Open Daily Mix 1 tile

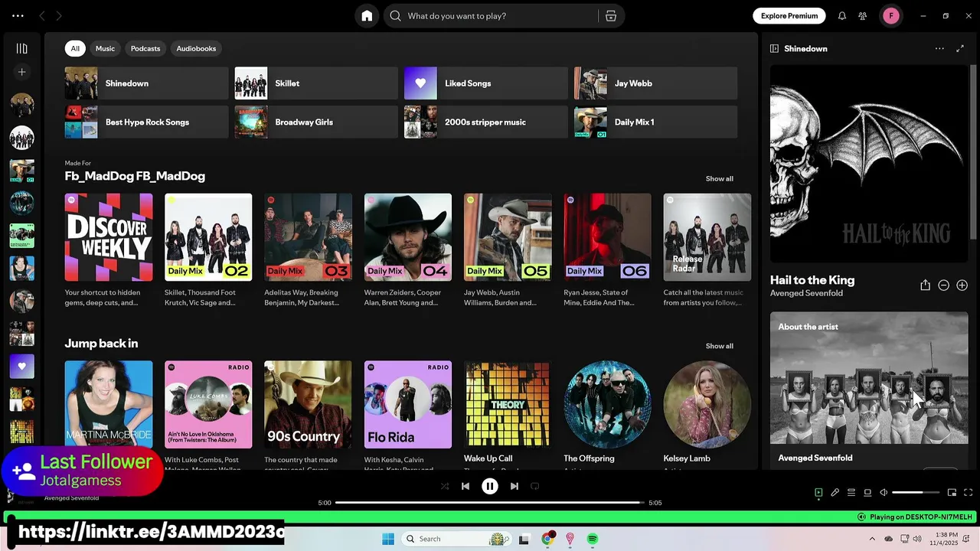coord(656,122)
